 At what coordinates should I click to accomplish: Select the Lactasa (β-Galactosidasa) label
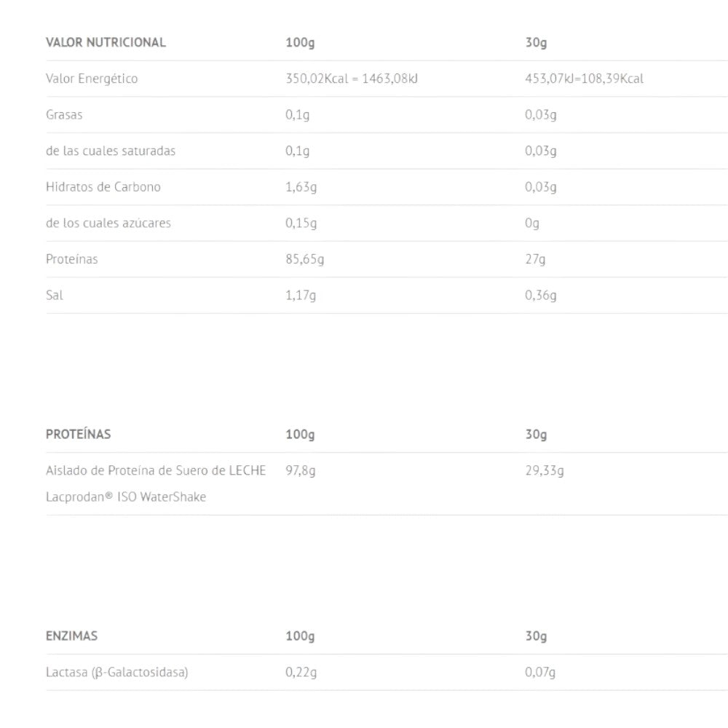click(116, 673)
